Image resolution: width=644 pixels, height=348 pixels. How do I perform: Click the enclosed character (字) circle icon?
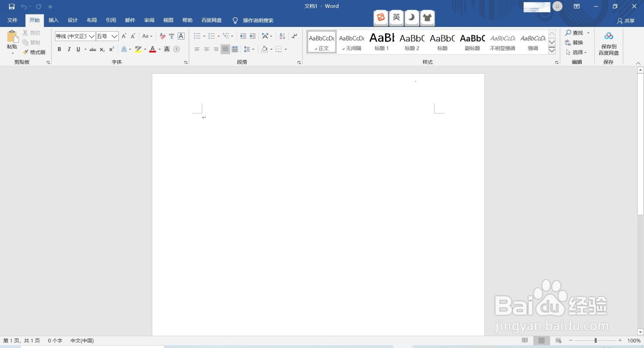point(176,49)
